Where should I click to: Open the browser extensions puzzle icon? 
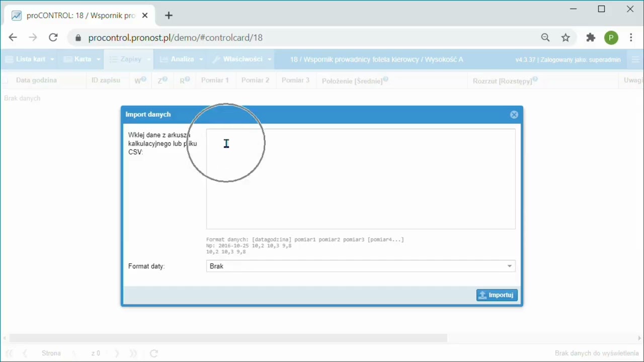click(591, 38)
